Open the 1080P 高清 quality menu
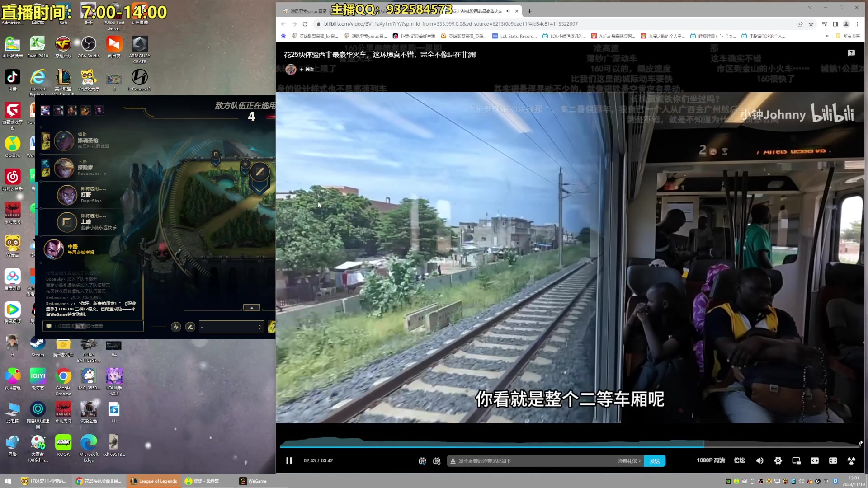The width and height of the screenshot is (868, 488). pos(711,460)
